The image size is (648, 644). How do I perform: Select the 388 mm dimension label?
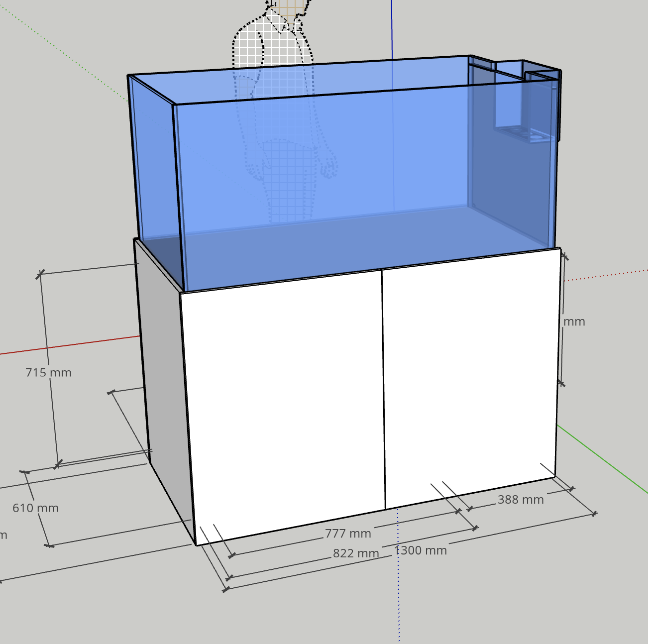coord(521,499)
